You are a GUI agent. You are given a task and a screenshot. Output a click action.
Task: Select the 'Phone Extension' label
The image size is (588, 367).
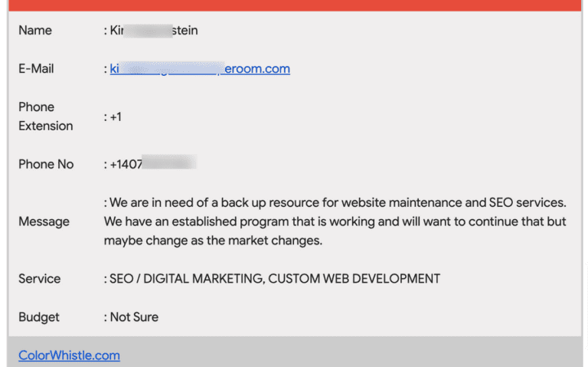pyautogui.click(x=46, y=116)
